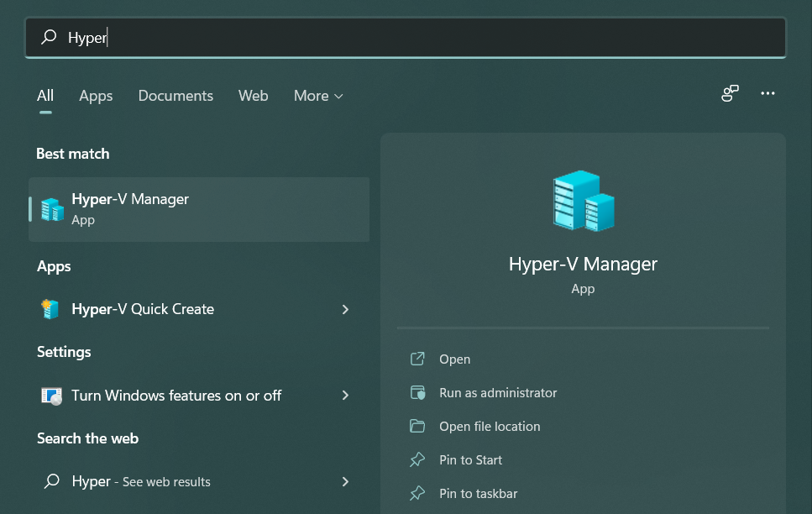Viewport: 812px width, 514px height.
Task: Click the Open file location folder icon
Action: 417,426
